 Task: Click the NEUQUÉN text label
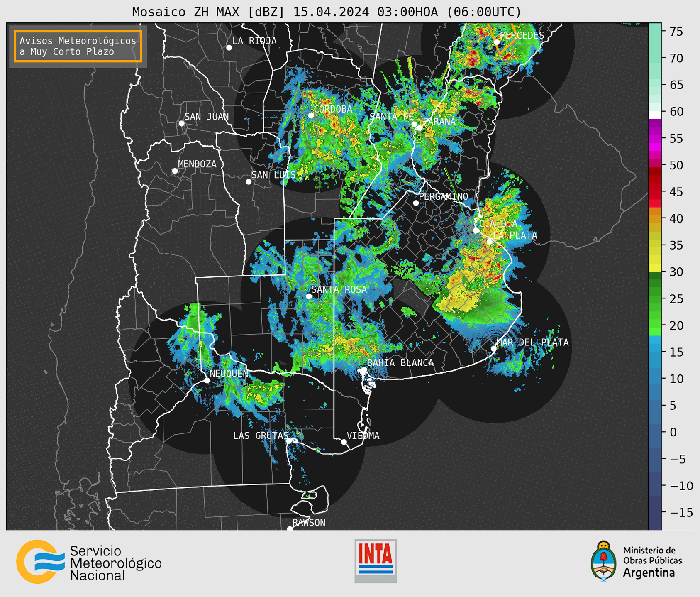pos(229,373)
